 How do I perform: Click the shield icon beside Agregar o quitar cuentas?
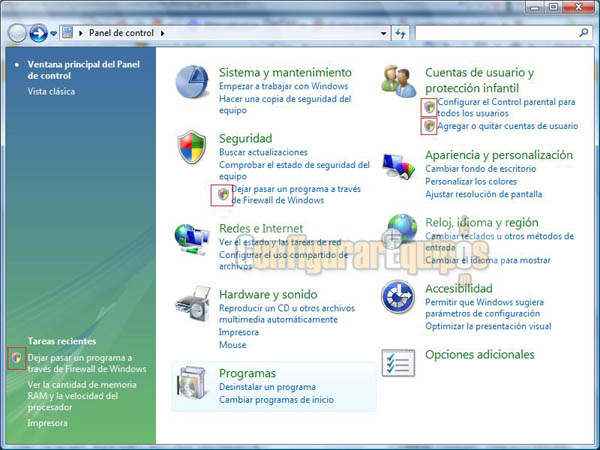point(429,126)
